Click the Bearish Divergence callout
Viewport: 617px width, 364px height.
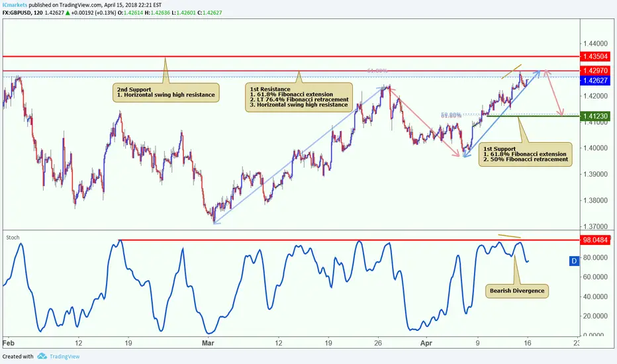(x=517, y=291)
